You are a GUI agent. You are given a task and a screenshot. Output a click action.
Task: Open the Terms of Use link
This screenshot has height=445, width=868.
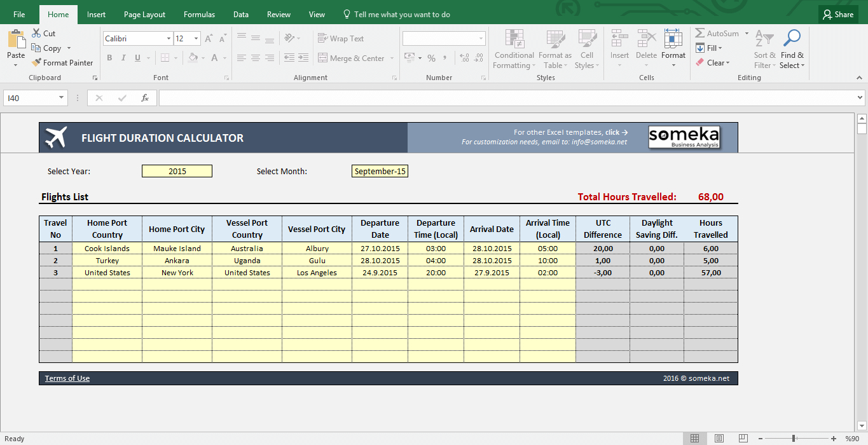[x=67, y=378]
